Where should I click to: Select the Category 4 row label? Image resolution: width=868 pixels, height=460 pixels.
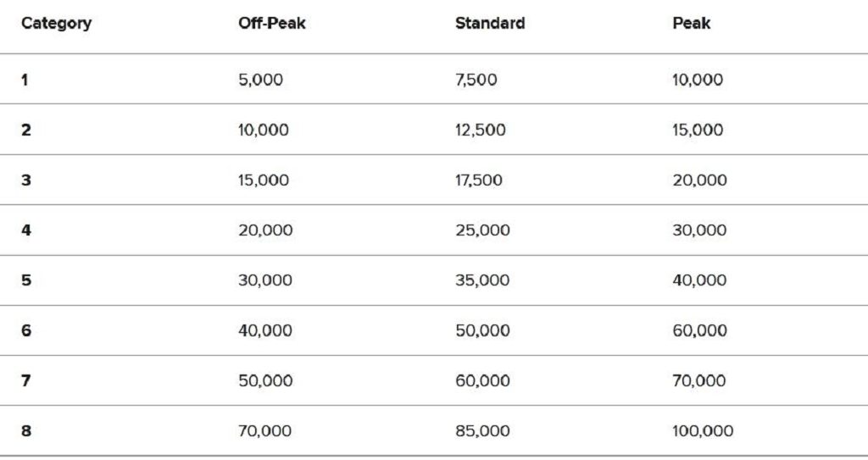(26, 230)
